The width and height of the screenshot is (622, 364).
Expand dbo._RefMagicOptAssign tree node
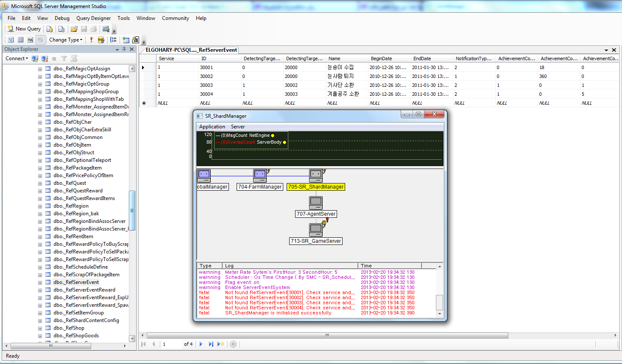tap(40, 69)
